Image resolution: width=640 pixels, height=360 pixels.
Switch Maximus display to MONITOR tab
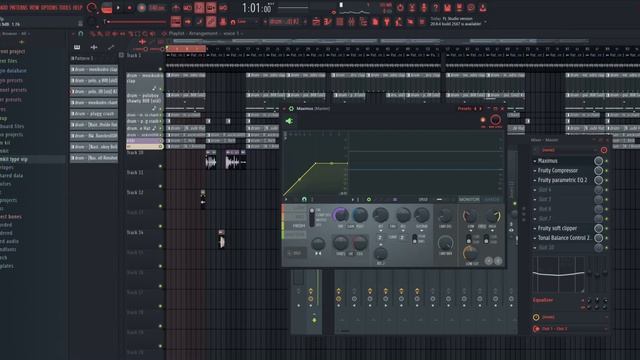coord(469,200)
